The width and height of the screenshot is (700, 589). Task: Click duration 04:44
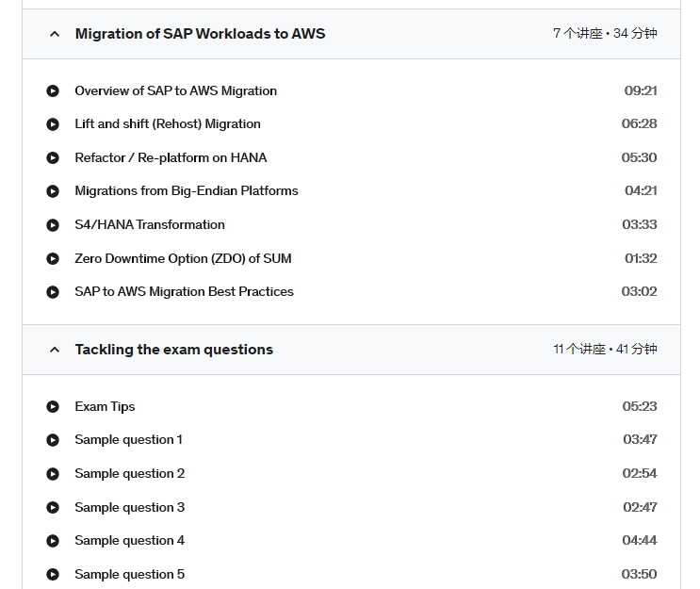pos(640,540)
